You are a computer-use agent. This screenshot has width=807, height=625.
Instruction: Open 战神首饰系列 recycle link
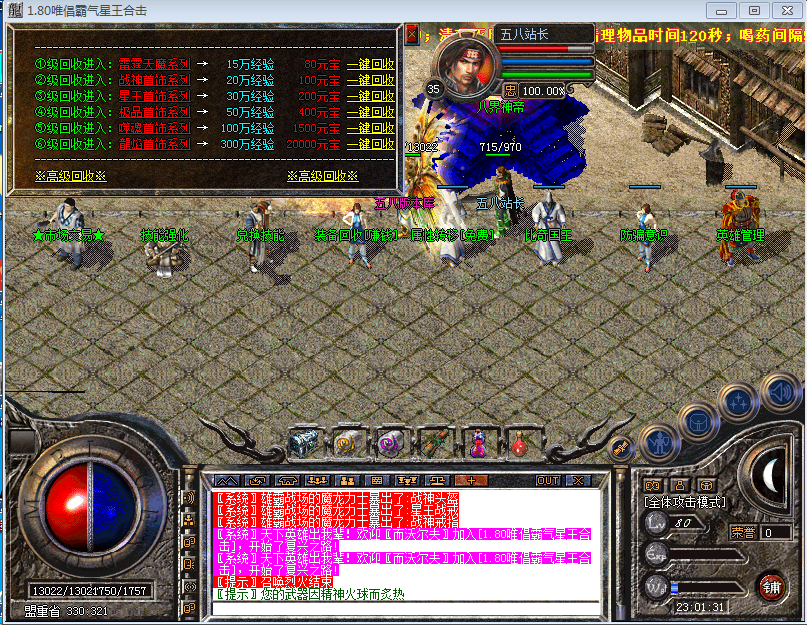coord(154,80)
